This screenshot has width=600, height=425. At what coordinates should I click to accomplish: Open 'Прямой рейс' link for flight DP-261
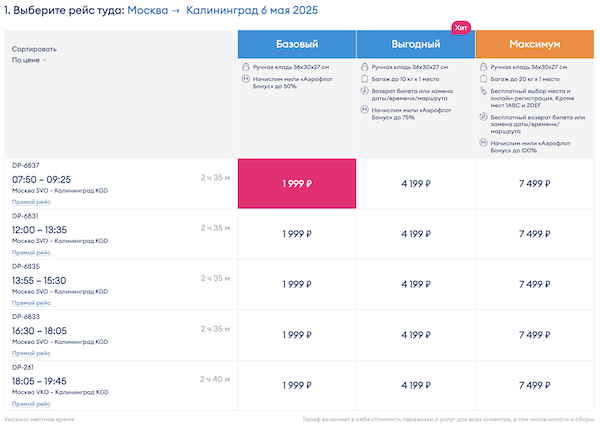pyautogui.click(x=31, y=403)
